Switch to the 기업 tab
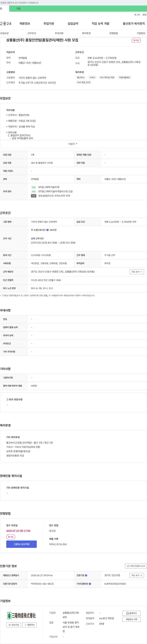 pyautogui.click(x=18, y=9)
